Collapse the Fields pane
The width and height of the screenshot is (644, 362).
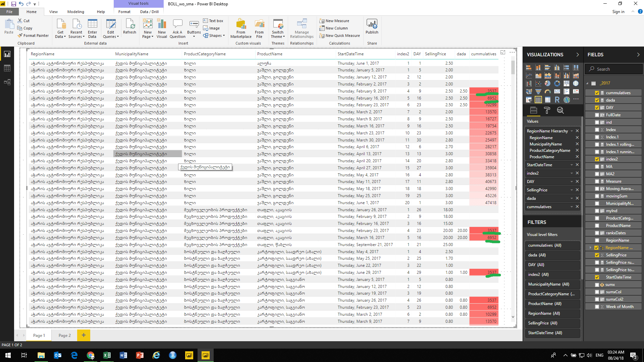point(638,55)
